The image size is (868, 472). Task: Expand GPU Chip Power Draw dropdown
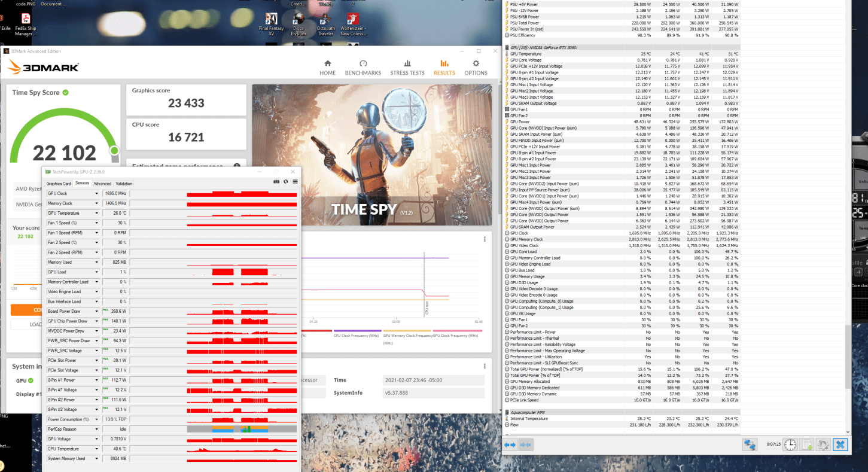coord(96,321)
